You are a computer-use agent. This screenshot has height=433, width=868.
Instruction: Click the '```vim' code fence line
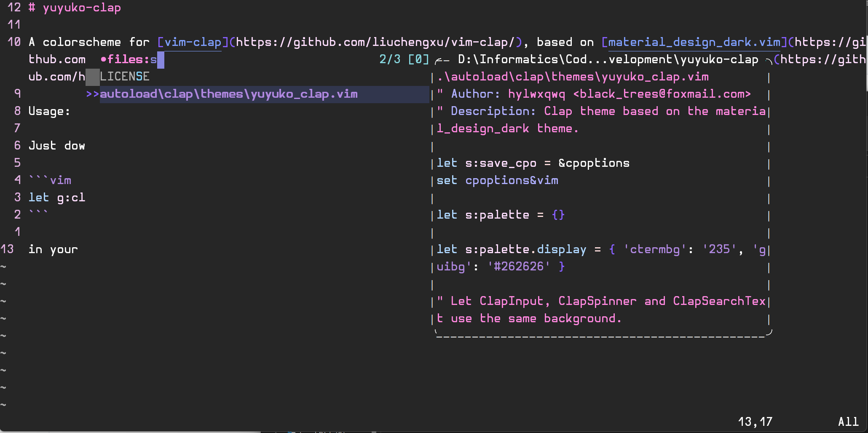50,180
